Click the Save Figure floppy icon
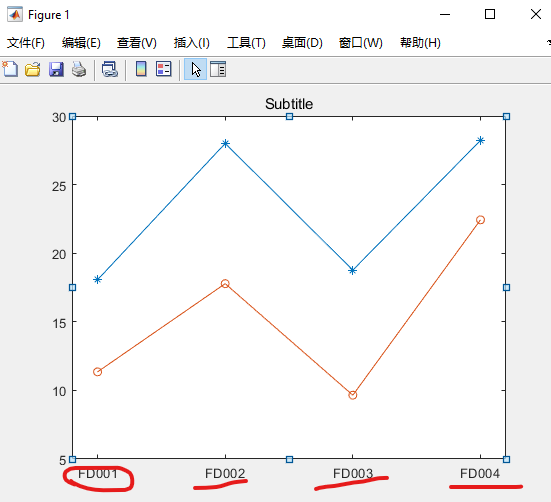551x502 pixels. point(56,69)
